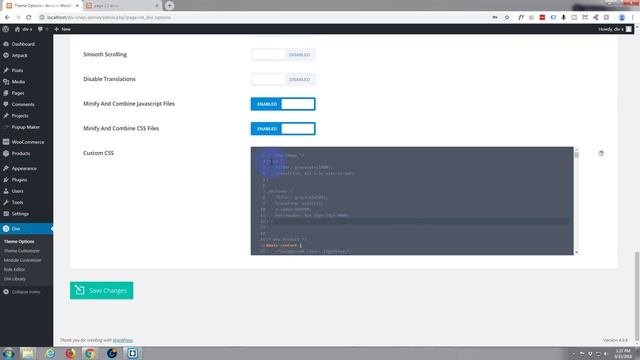Click Chrome icon in taskbar
Screen dimensions: 640x360
tap(90, 353)
